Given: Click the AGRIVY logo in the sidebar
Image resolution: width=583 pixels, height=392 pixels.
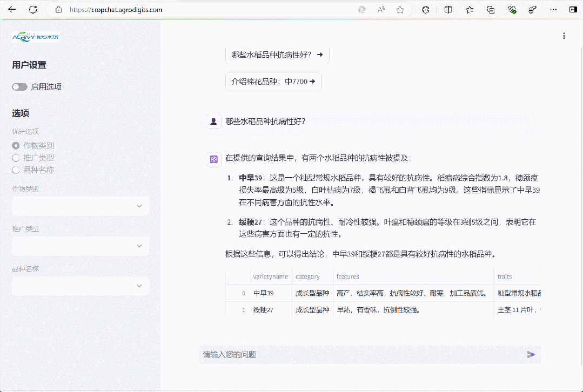Looking at the screenshot, I should (36, 37).
